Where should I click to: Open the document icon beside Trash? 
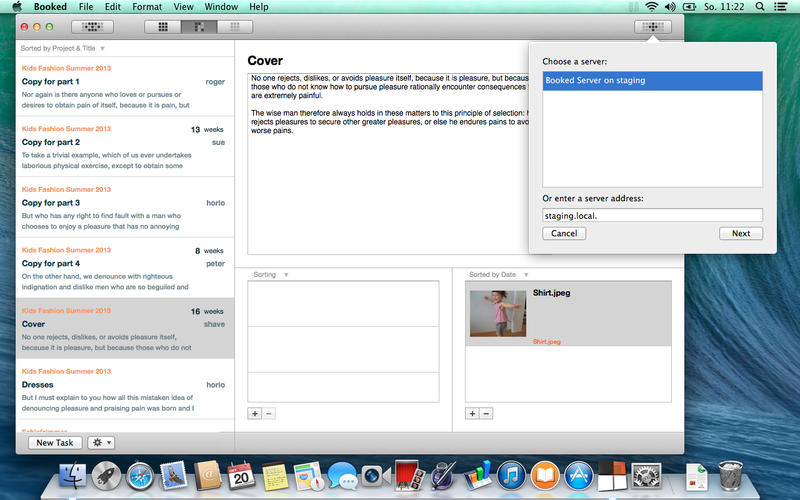click(x=696, y=477)
